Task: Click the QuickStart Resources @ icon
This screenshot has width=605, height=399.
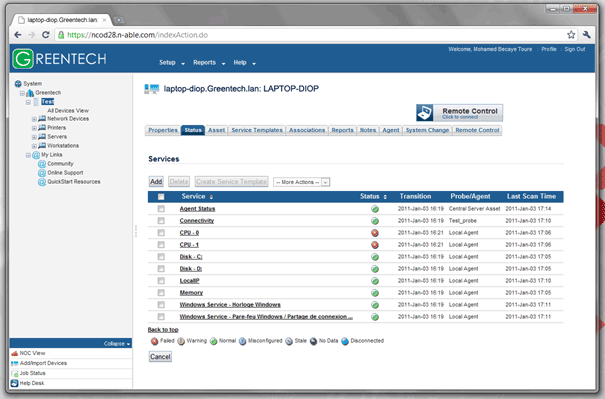Action: [x=42, y=182]
